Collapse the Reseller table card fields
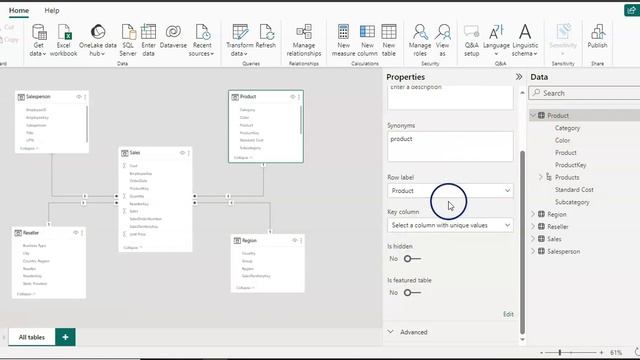This screenshot has width=640, height=360. [26, 294]
